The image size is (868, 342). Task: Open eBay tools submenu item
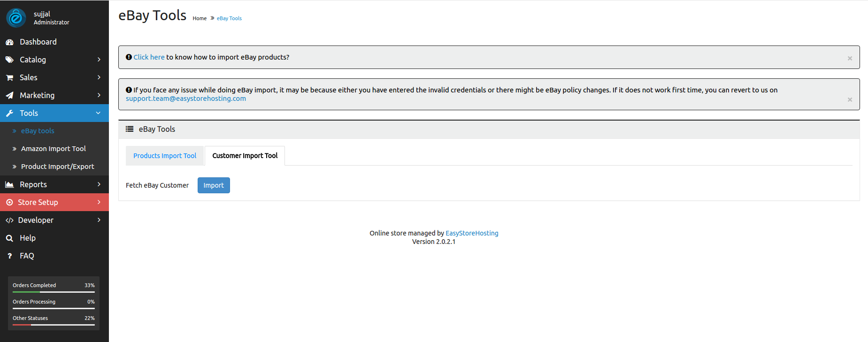(54, 131)
